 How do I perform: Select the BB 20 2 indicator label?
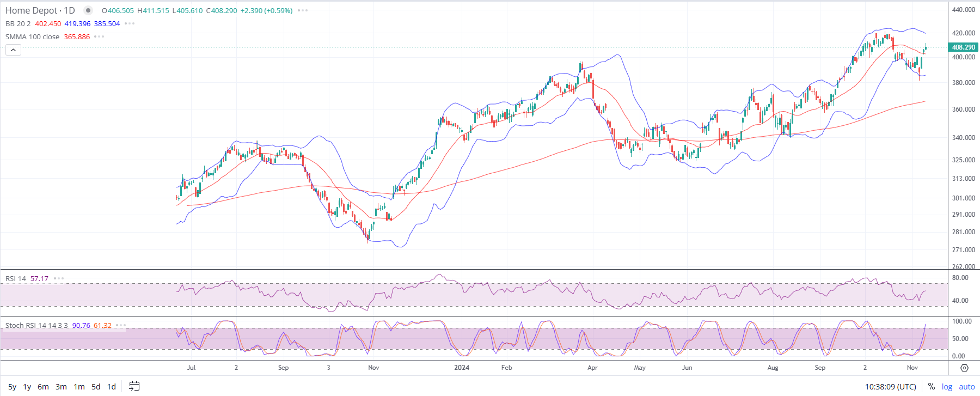pyautogui.click(x=18, y=23)
